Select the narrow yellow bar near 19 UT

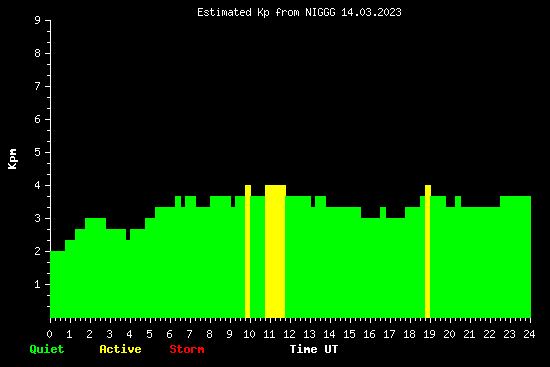pyautogui.click(x=428, y=251)
